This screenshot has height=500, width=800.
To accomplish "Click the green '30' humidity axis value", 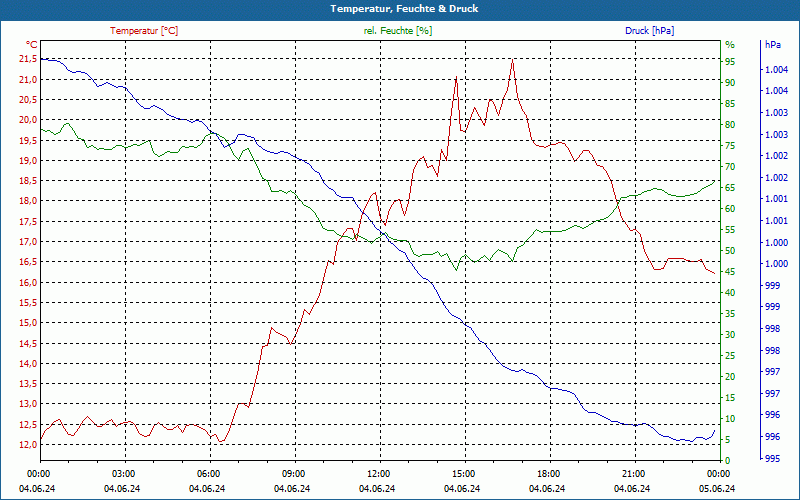I will [x=730, y=335].
